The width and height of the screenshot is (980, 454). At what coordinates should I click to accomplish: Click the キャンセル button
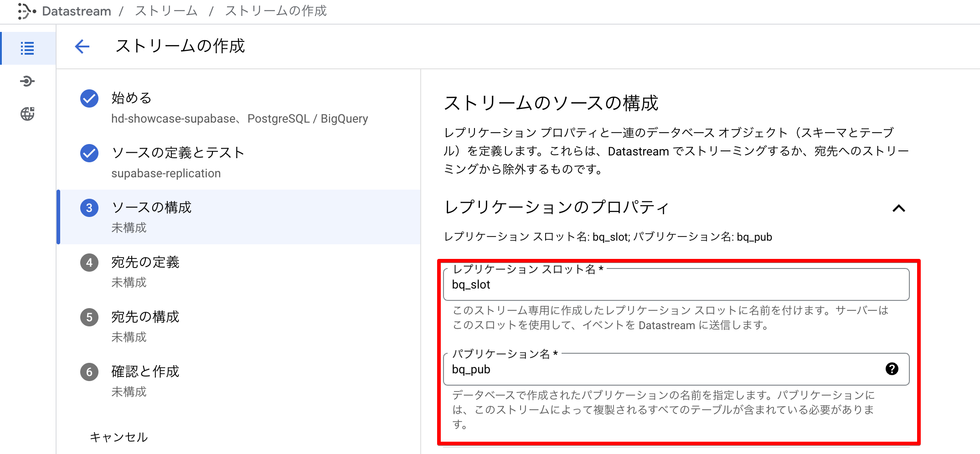[x=119, y=437]
